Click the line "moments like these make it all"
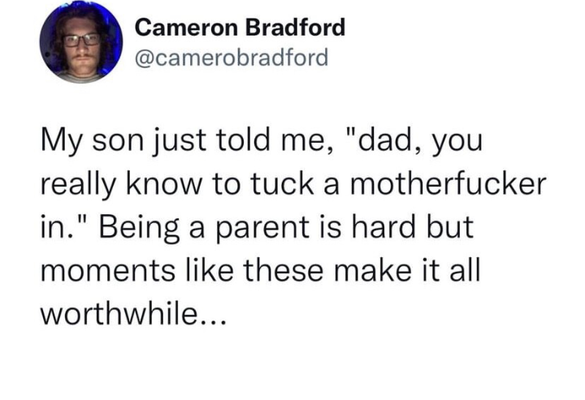Viewport: 585px width, 400px height. click(x=260, y=271)
